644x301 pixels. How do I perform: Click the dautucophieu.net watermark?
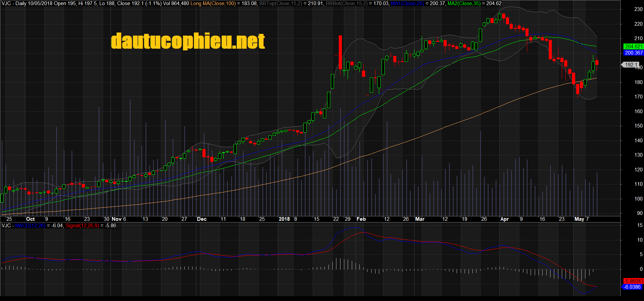(x=188, y=41)
